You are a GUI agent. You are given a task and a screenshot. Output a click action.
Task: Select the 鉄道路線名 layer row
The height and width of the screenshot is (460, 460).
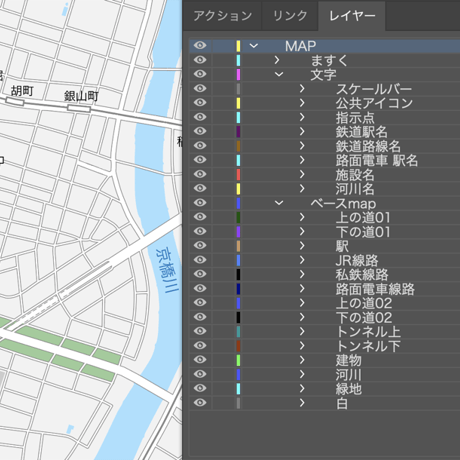(x=325, y=146)
